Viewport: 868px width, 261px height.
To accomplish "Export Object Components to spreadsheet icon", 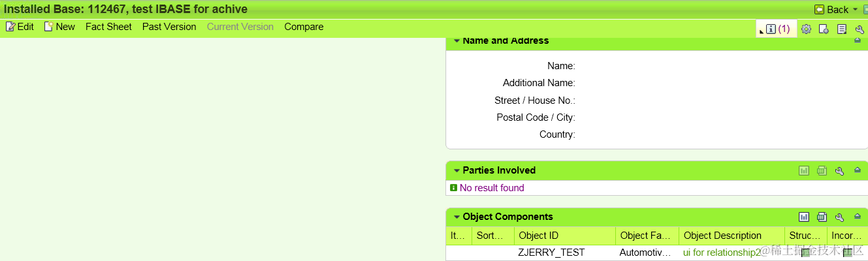I will tap(822, 217).
